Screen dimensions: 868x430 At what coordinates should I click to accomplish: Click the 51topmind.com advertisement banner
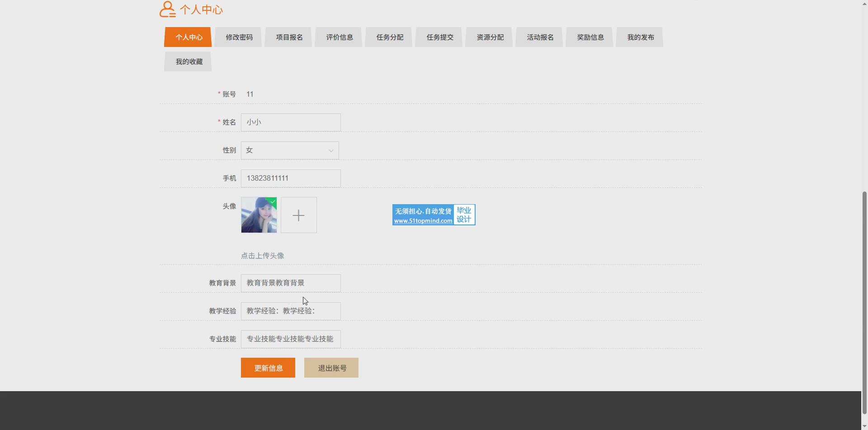pos(434,215)
